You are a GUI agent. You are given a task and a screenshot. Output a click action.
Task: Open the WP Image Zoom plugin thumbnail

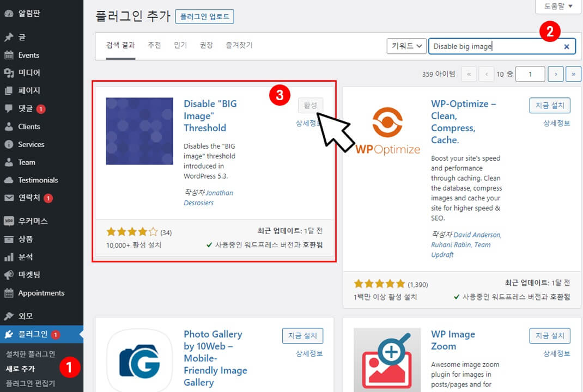[x=387, y=360]
